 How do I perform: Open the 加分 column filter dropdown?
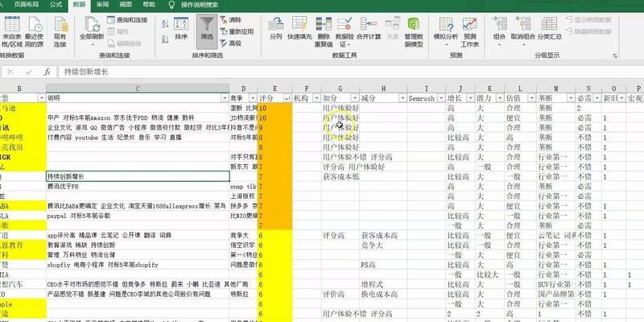355,98
